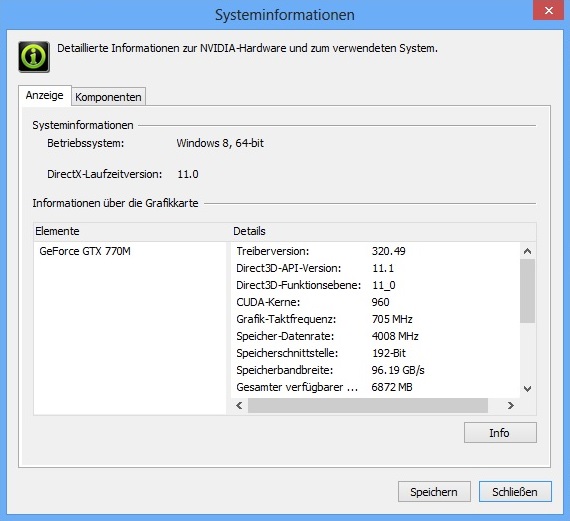Viewport: 570px width, 521px height.
Task: Click the horizontal scrollbar thumb below Details
Action: 368,405
